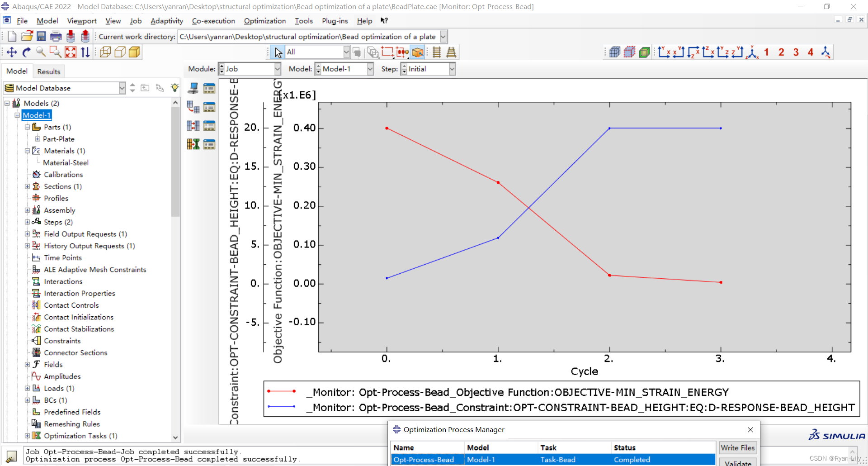Open the selection filter dropdown showing All
This screenshot has width=868, height=466.
[x=346, y=52]
